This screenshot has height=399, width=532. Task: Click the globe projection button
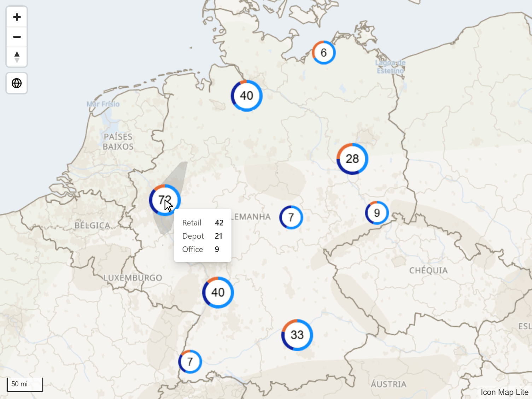pyautogui.click(x=17, y=83)
